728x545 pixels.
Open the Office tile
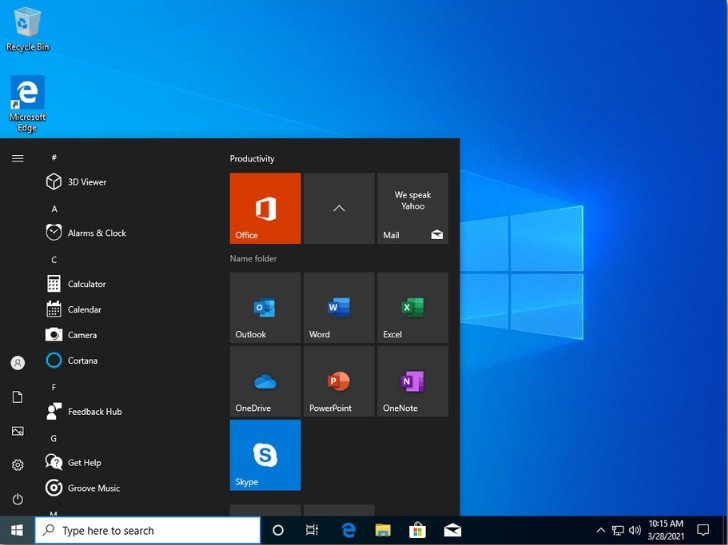coord(265,208)
